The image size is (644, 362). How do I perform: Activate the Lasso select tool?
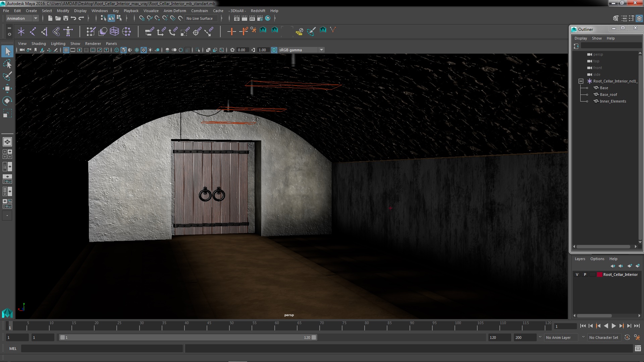click(x=7, y=64)
